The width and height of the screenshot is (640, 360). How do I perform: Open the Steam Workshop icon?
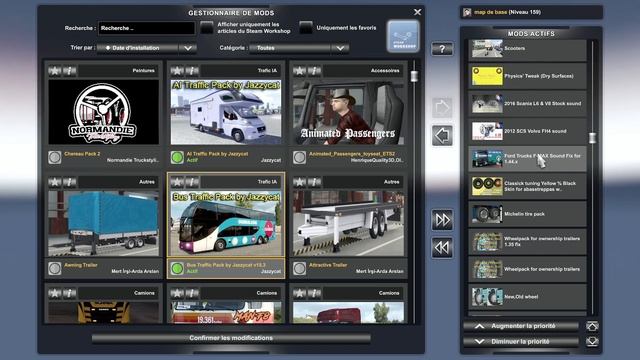click(403, 37)
